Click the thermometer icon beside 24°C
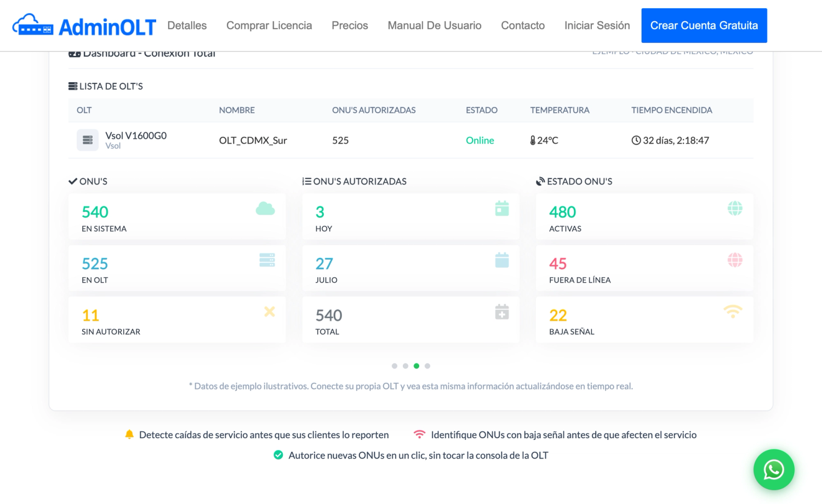This screenshot has width=822, height=504. click(x=533, y=140)
